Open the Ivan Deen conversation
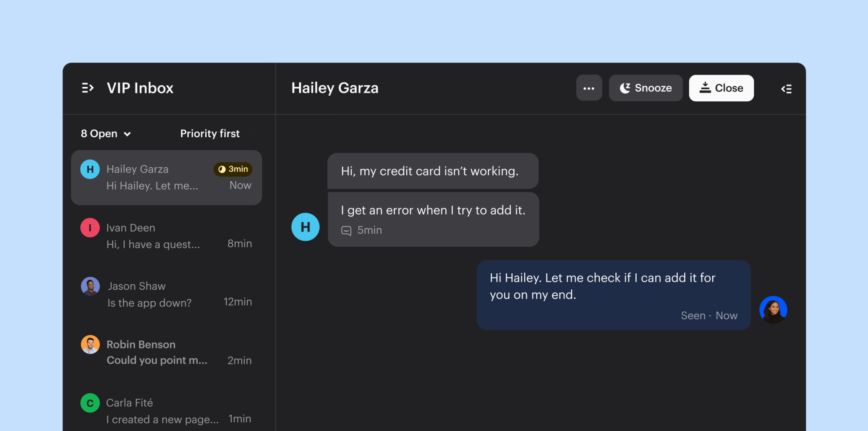 (167, 236)
